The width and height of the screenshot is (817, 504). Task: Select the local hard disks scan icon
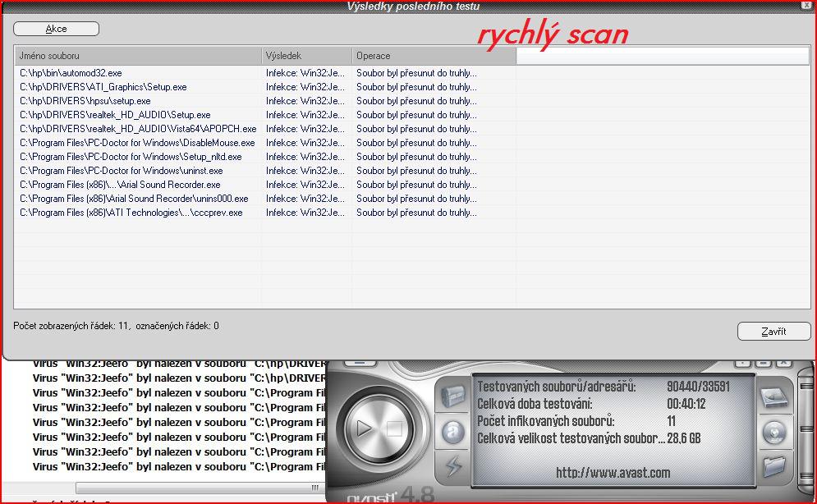[x=774, y=397]
